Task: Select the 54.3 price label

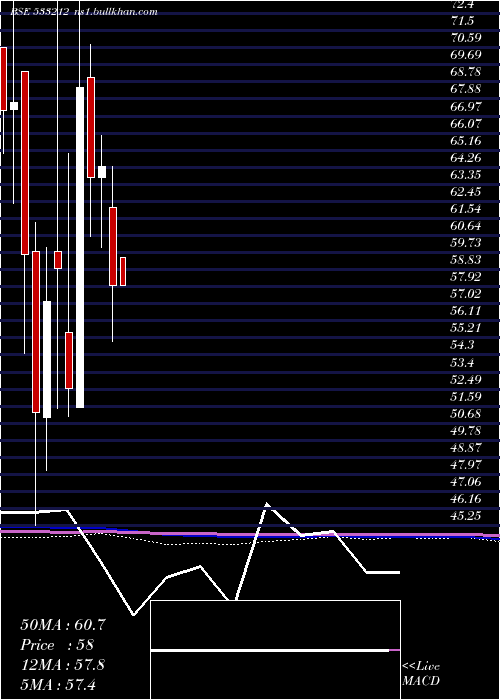Action: point(464,346)
